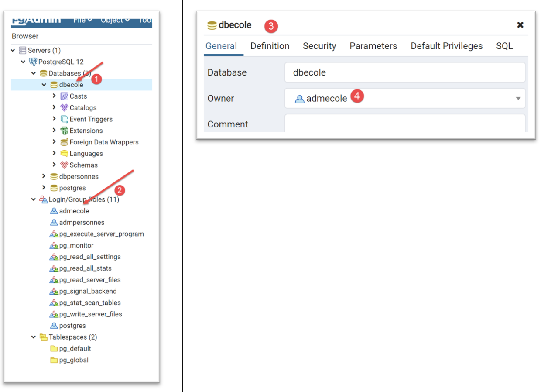Click the Schemas icon in tree
Image resolution: width=541 pixels, height=392 pixels.
pyautogui.click(x=64, y=165)
